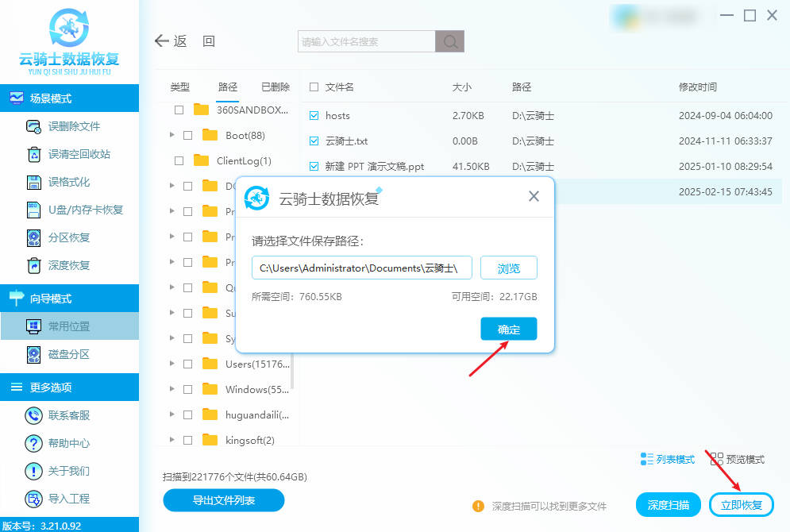This screenshot has width=790, height=532.
Task: Choose 误格式化 format recovery option
Action: (68, 182)
